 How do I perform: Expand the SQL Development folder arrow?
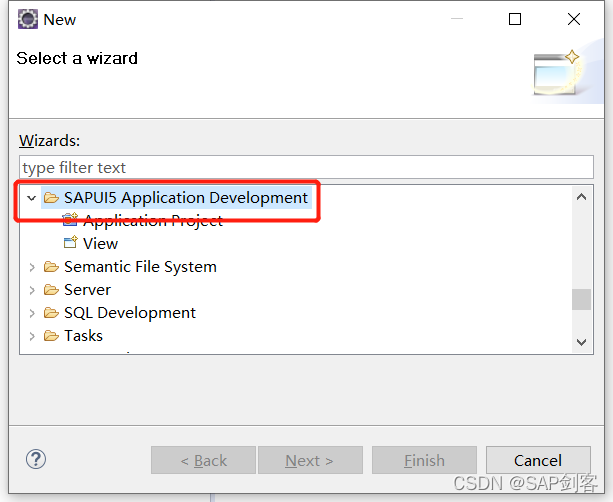32,313
